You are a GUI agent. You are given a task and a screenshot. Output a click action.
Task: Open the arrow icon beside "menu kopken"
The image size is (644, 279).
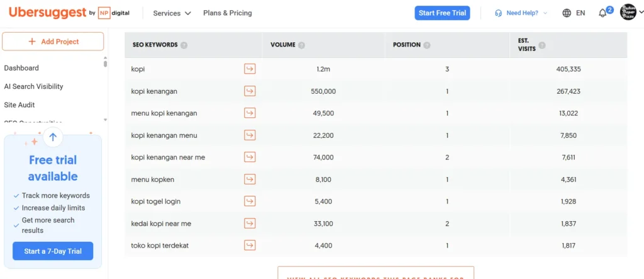pos(250,179)
